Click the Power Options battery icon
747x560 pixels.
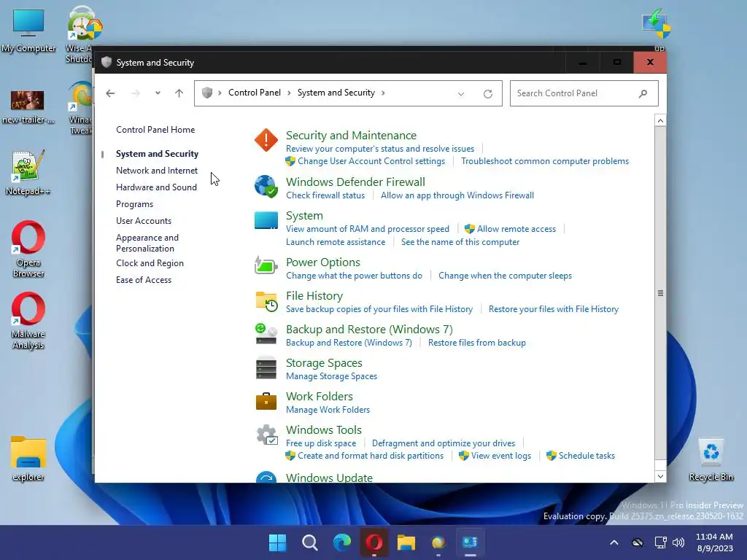266,265
